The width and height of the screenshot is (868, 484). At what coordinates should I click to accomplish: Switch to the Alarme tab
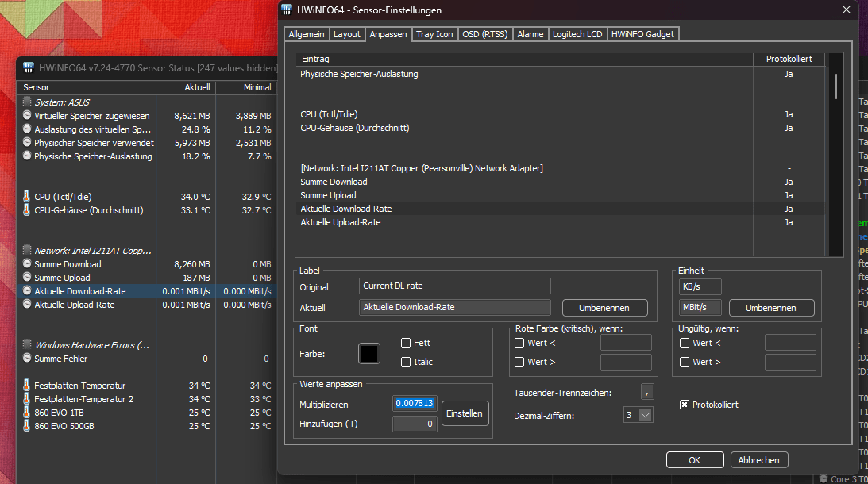[x=530, y=34]
